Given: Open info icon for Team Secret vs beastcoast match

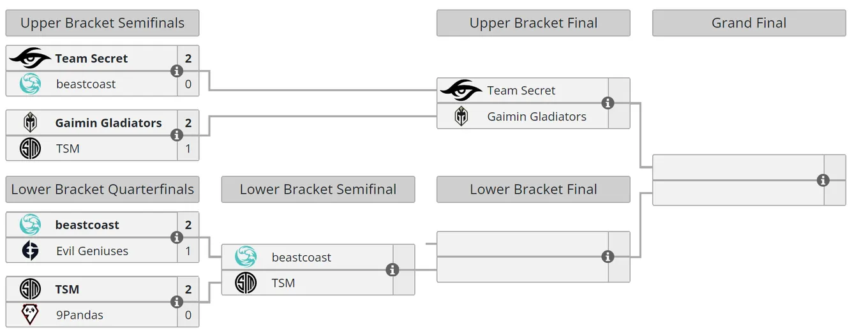Looking at the screenshot, I should pyautogui.click(x=177, y=71).
